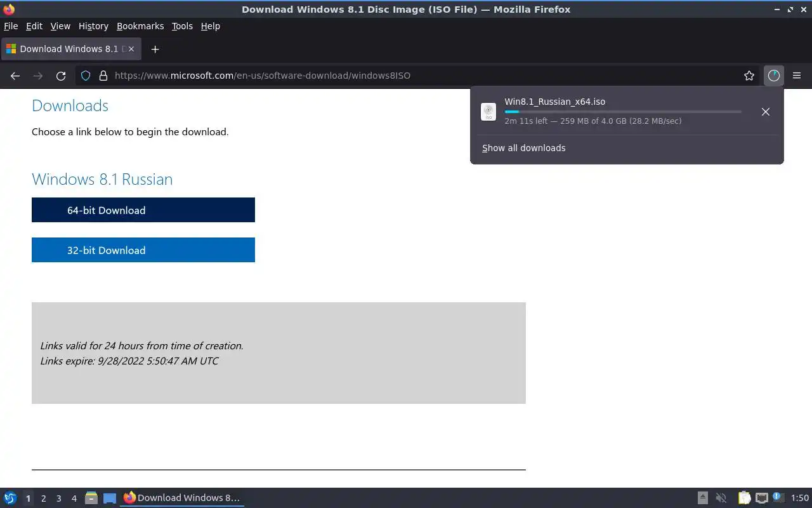Viewport: 812px width, 508px height.
Task: Open the file manager taskbar icon
Action: tap(91, 498)
